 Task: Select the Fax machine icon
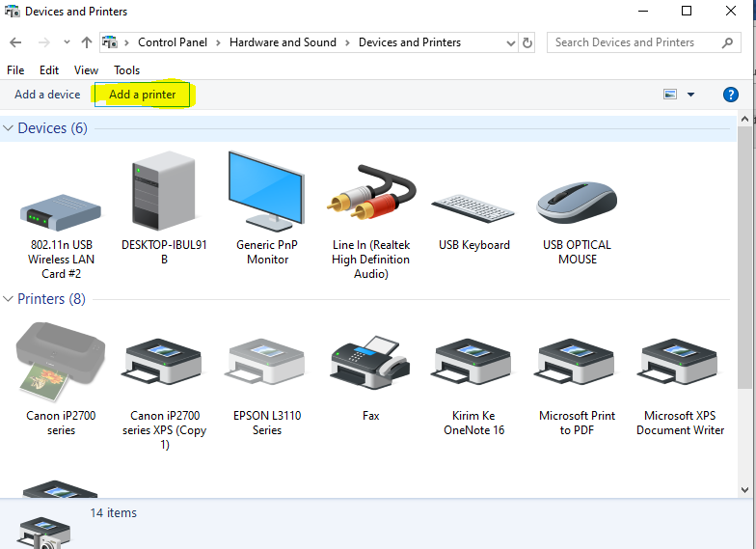[370, 363]
